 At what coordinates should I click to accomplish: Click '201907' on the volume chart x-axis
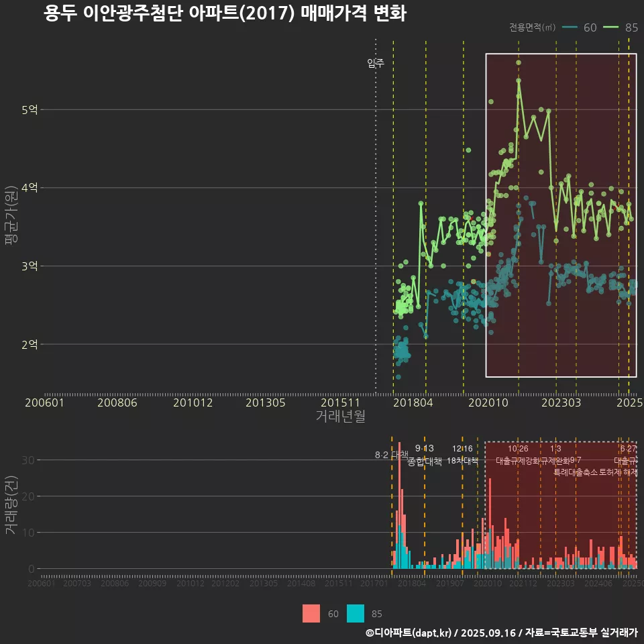coord(449,583)
